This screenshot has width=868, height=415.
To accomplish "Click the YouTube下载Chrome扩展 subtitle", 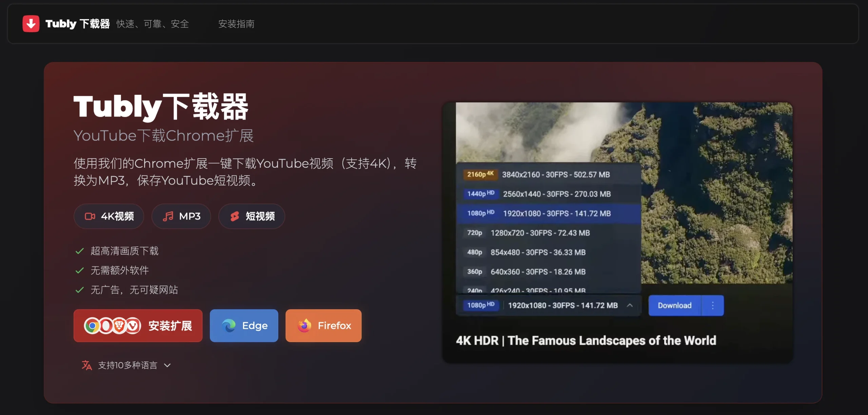I will 163,136.
